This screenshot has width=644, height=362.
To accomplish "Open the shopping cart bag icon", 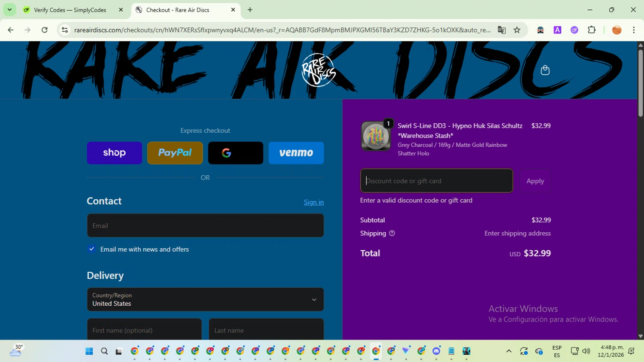I will [x=545, y=70].
